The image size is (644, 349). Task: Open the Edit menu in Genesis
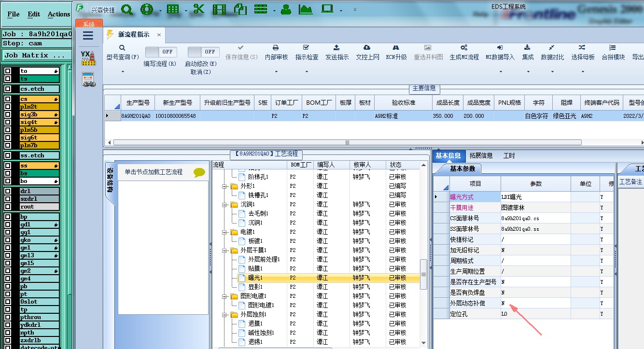(34, 14)
